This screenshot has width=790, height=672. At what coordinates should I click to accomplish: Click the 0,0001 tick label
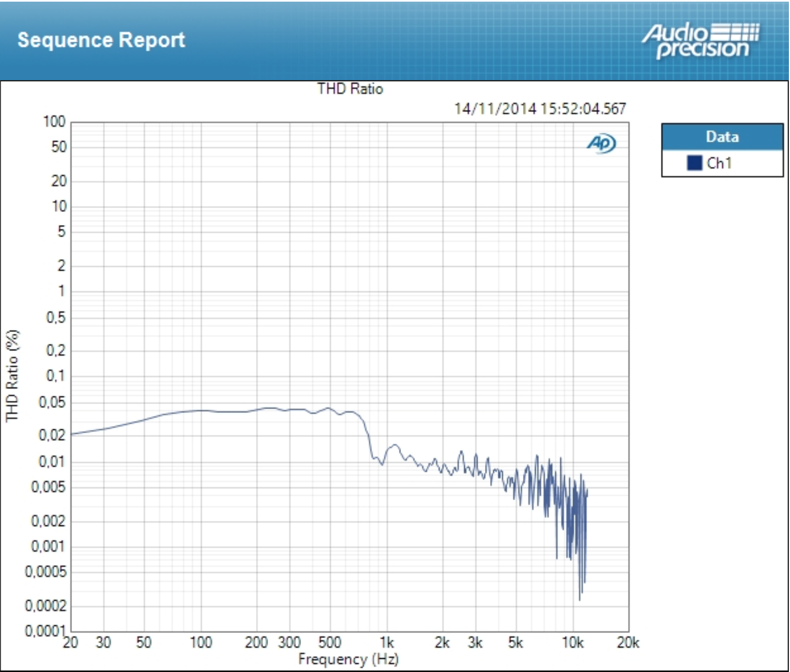point(46,631)
